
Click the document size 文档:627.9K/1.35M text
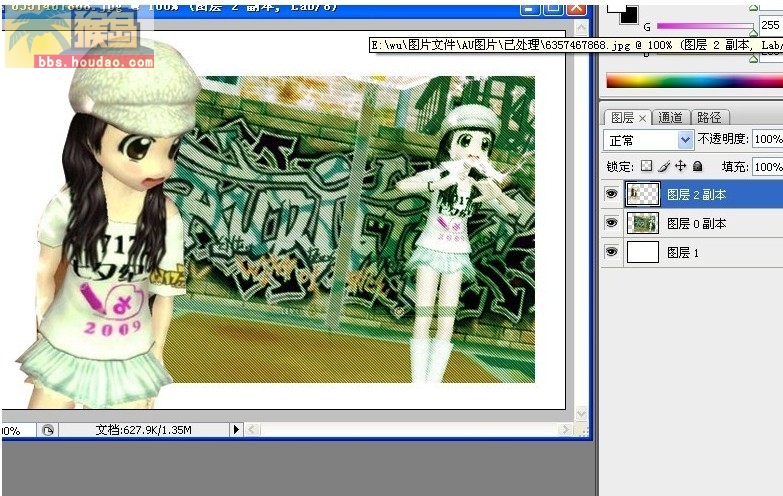(x=143, y=430)
